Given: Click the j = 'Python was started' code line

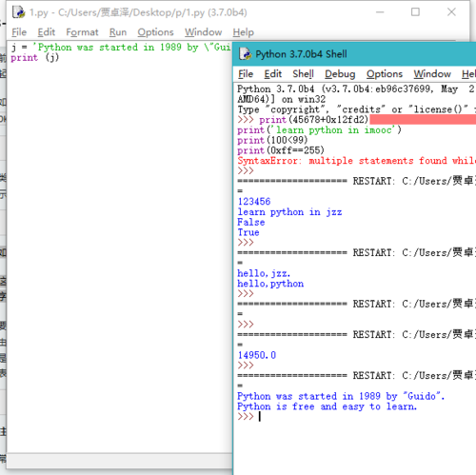Looking at the screenshot, I should point(121,48).
